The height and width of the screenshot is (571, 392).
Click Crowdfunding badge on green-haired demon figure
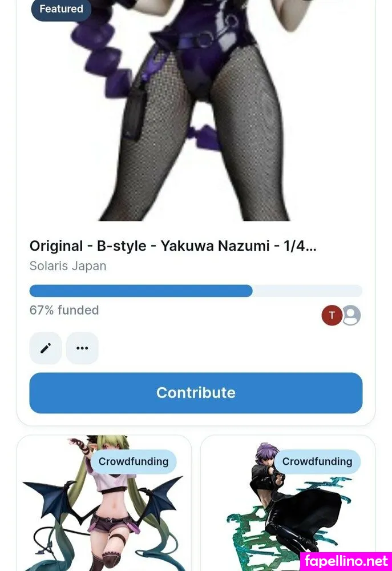pos(134,461)
